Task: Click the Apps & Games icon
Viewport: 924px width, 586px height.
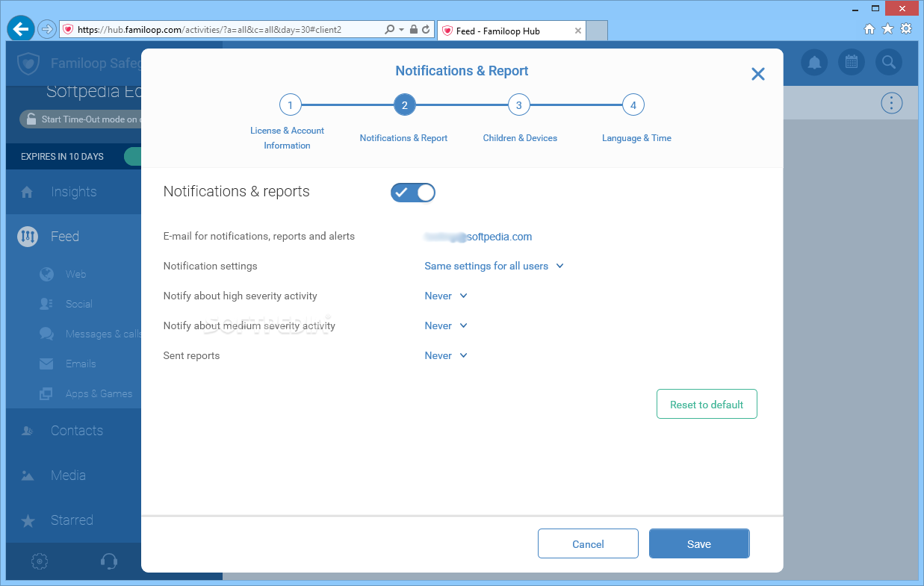Action: (46, 393)
